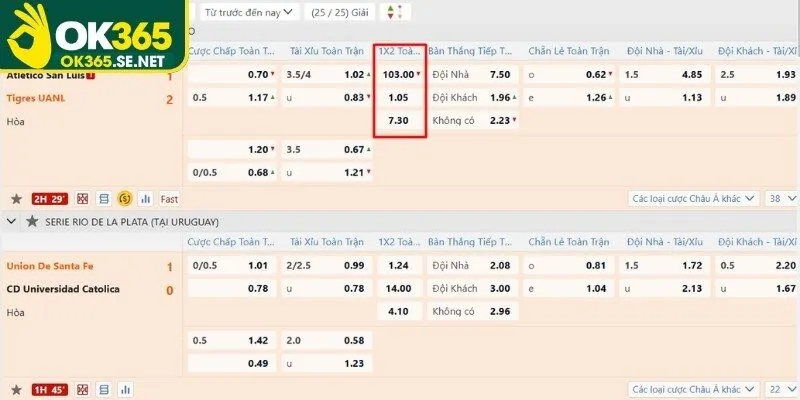800x400 pixels.
Task: Select home over 1.5 odds 1.72
Action: click(x=665, y=265)
